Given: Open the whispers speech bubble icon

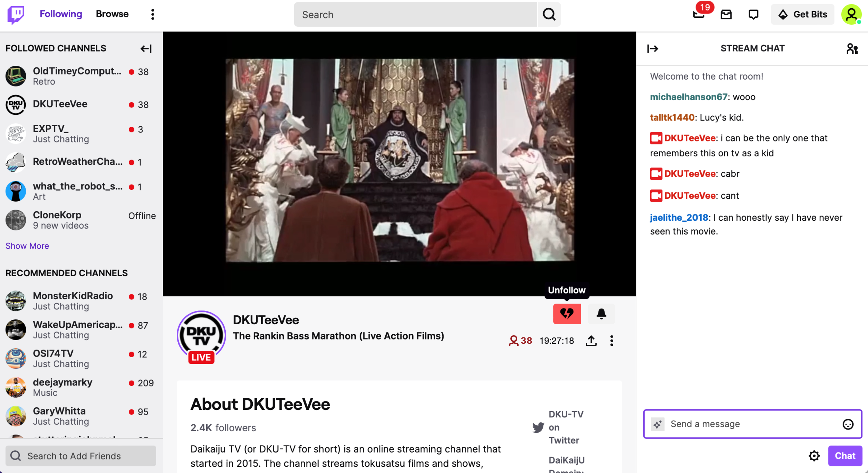Looking at the screenshot, I should tap(753, 14).
